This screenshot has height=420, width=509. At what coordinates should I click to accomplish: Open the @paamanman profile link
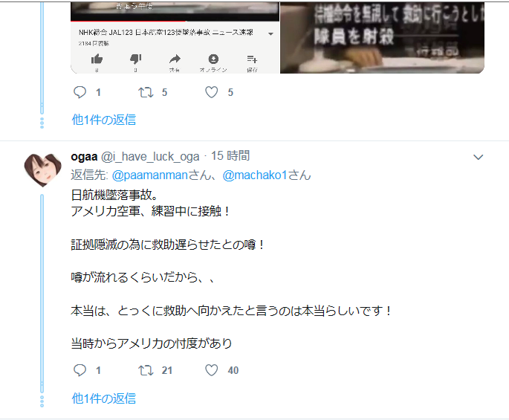click(150, 175)
